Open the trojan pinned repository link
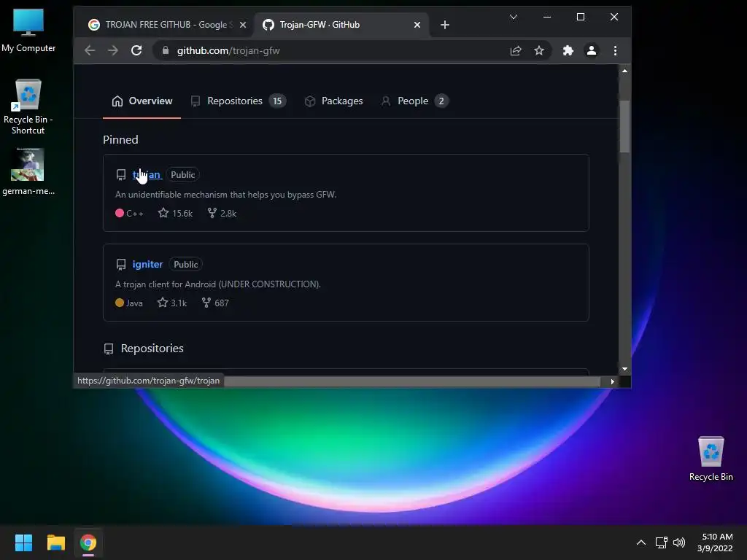Image resolution: width=747 pixels, height=560 pixels. point(147,175)
